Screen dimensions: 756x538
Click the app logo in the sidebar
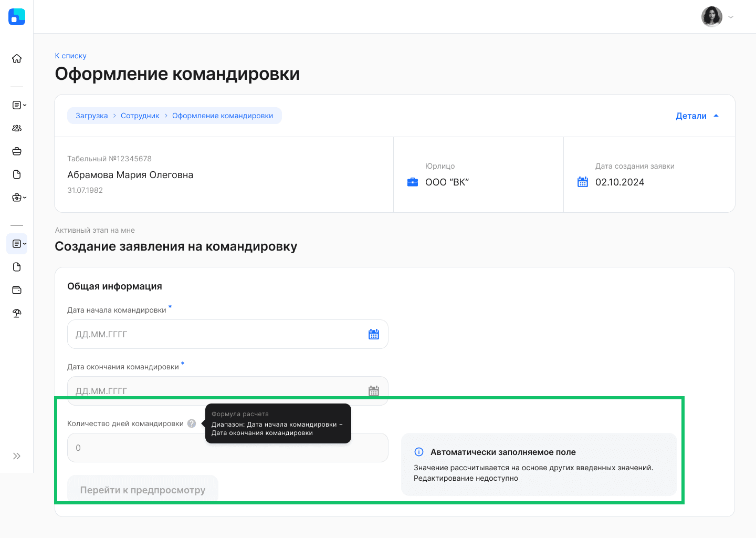pos(17,17)
